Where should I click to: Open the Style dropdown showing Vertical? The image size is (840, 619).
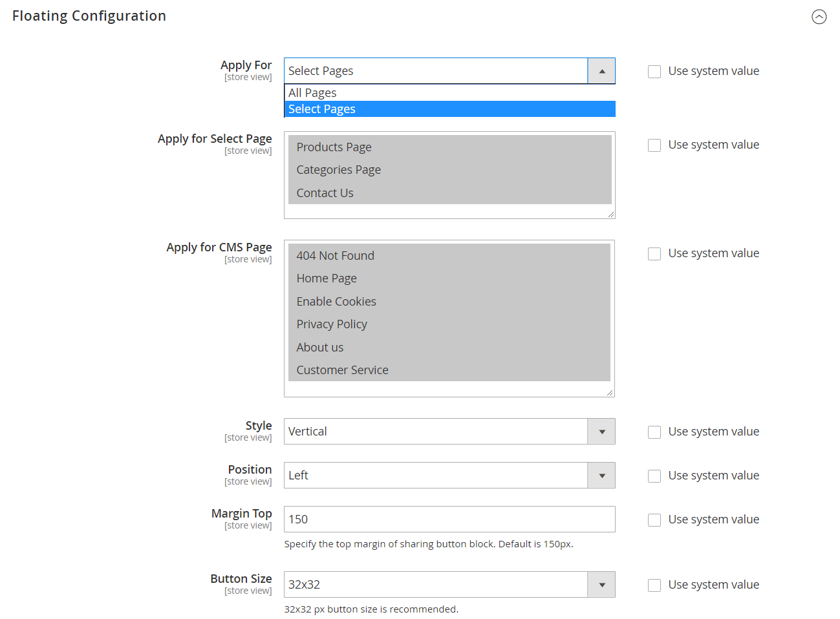pos(449,432)
